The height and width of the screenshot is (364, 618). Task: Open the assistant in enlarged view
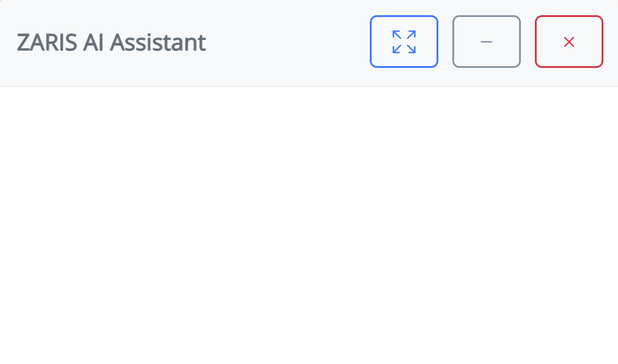[404, 42]
